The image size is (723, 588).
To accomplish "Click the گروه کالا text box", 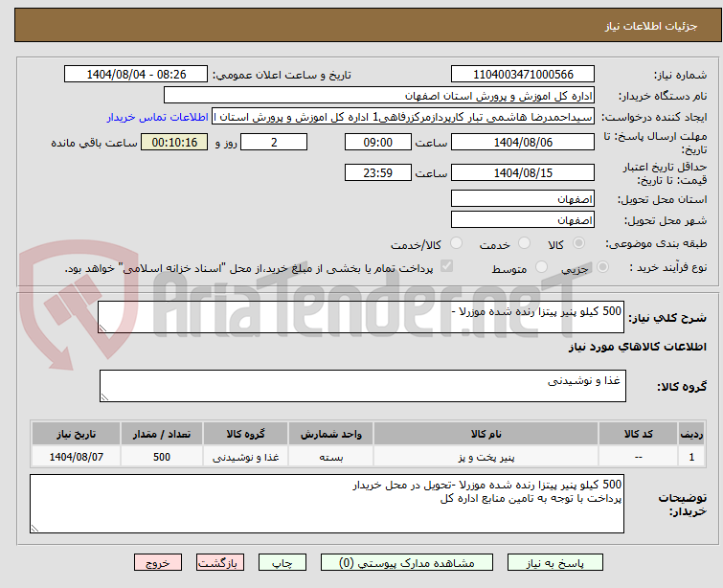I will pyautogui.click(x=363, y=386).
